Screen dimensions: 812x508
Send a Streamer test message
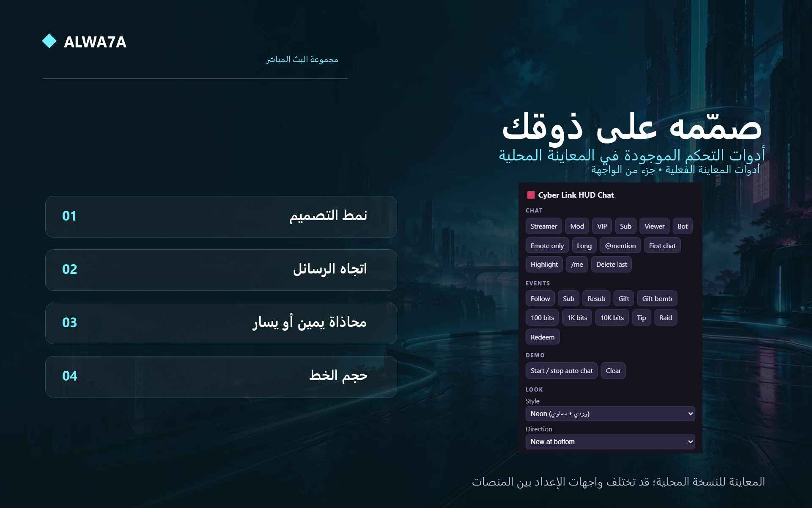pyautogui.click(x=544, y=226)
